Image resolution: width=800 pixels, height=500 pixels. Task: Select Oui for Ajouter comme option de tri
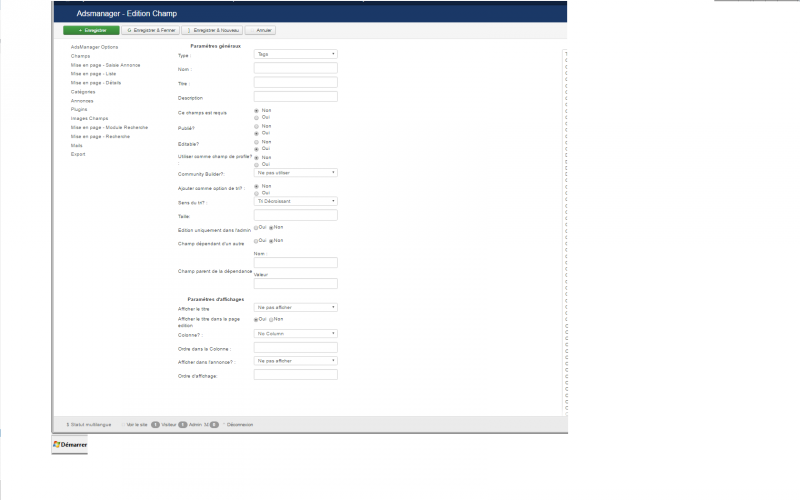coord(257,194)
